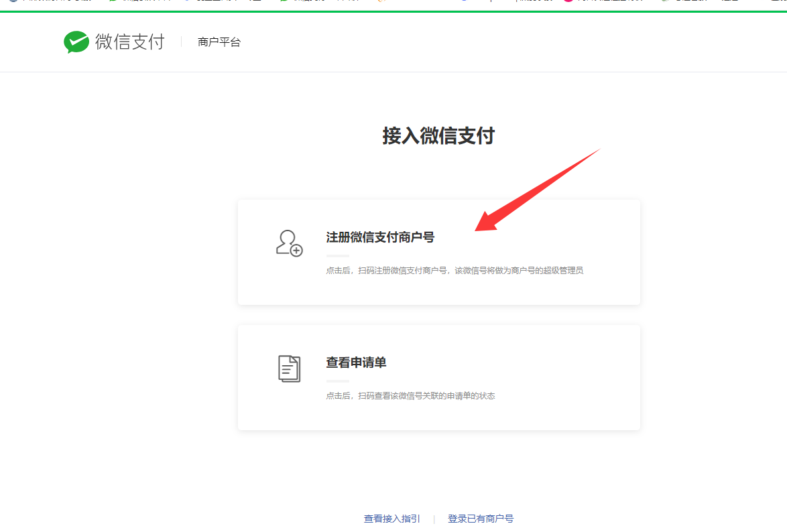Select the 商户平台 header label
The width and height of the screenshot is (787, 532).
[219, 42]
